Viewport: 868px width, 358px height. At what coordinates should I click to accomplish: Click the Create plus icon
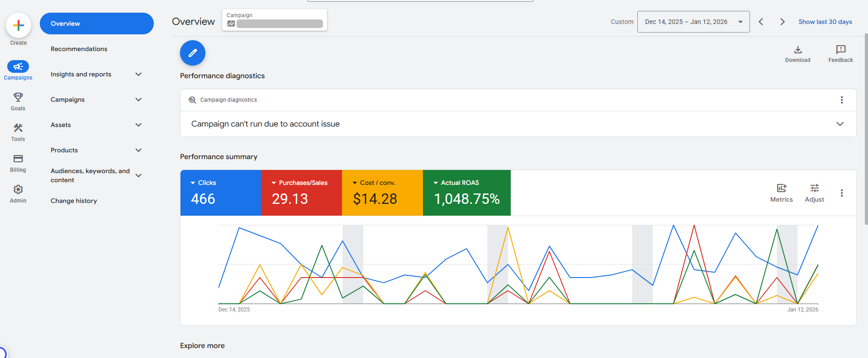19,25
